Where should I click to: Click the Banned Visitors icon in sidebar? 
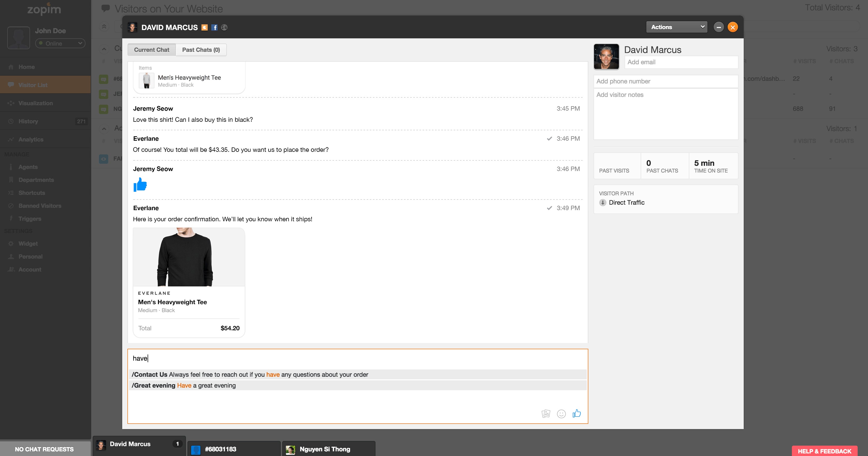pyautogui.click(x=11, y=205)
